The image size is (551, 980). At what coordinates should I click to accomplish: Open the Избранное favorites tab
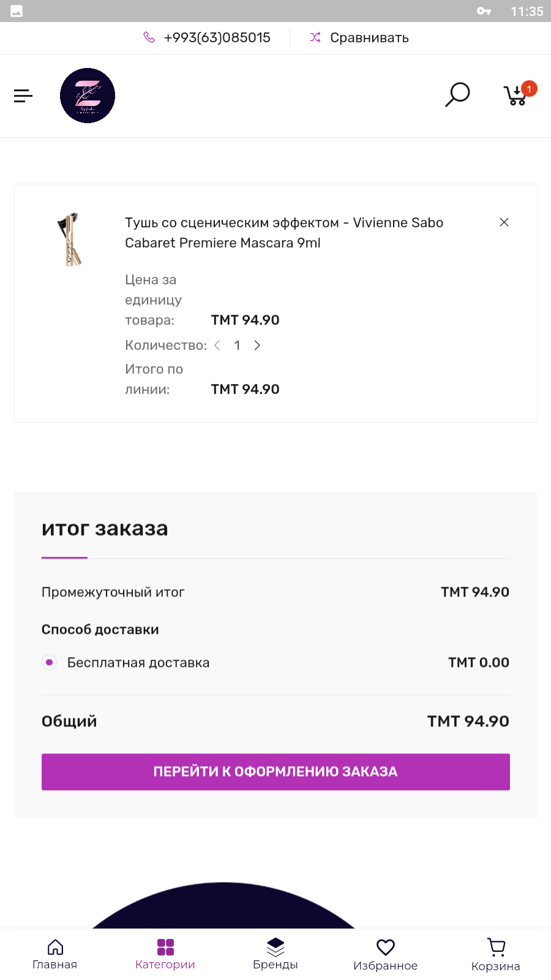click(x=386, y=954)
